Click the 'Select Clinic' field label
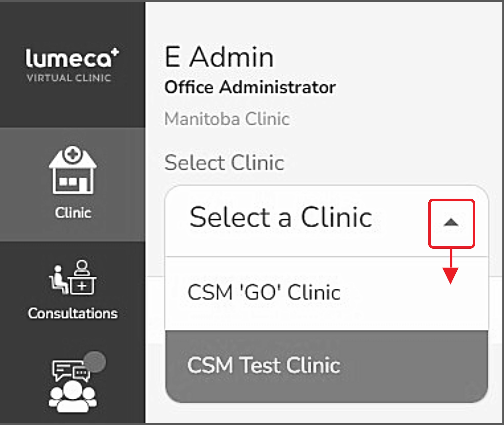 click(x=224, y=163)
